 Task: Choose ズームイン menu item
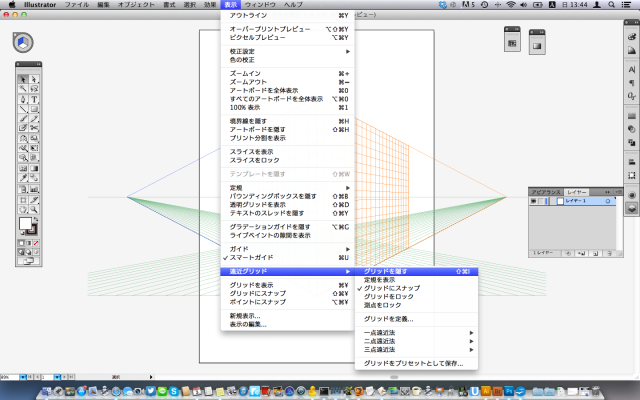coord(287,73)
